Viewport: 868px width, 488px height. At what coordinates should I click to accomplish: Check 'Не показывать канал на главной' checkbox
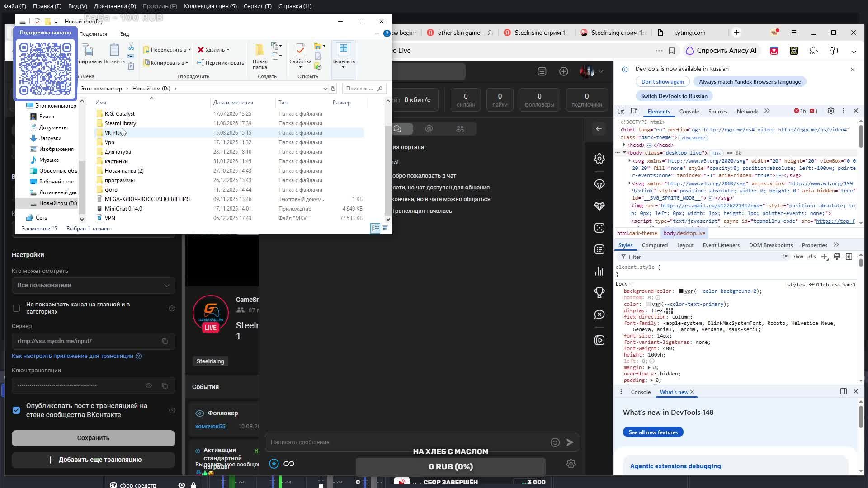point(16,308)
